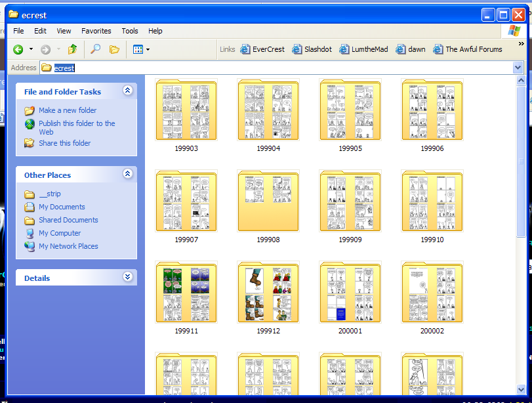The width and height of the screenshot is (532, 403).
Task: Click the Publish to Web globe icon
Action: coord(30,124)
